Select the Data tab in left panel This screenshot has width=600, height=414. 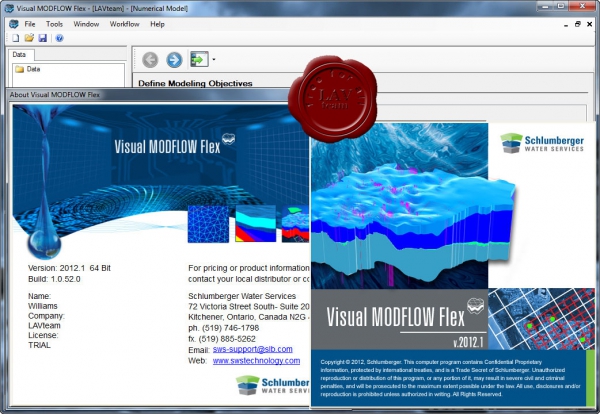point(19,54)
